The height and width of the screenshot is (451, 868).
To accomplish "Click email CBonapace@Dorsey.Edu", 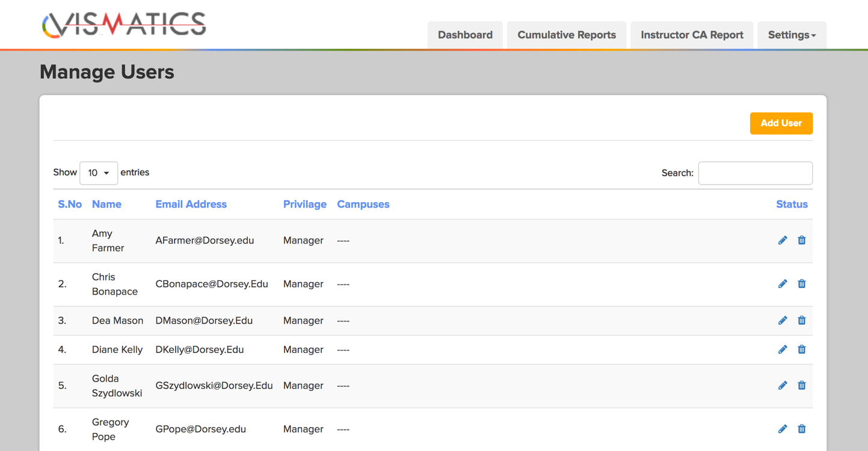I will pyautogui.click(x=212, y=284).
